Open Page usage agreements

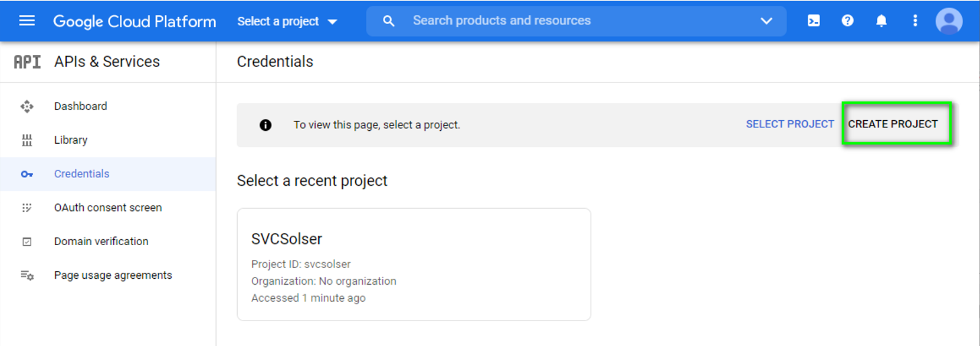[113, 275]
